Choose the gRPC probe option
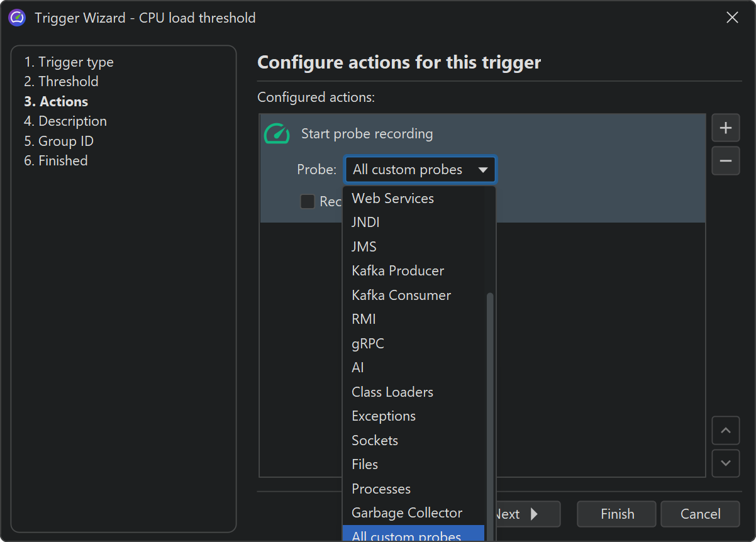This screenshot has width=756, height=542. 367,344
